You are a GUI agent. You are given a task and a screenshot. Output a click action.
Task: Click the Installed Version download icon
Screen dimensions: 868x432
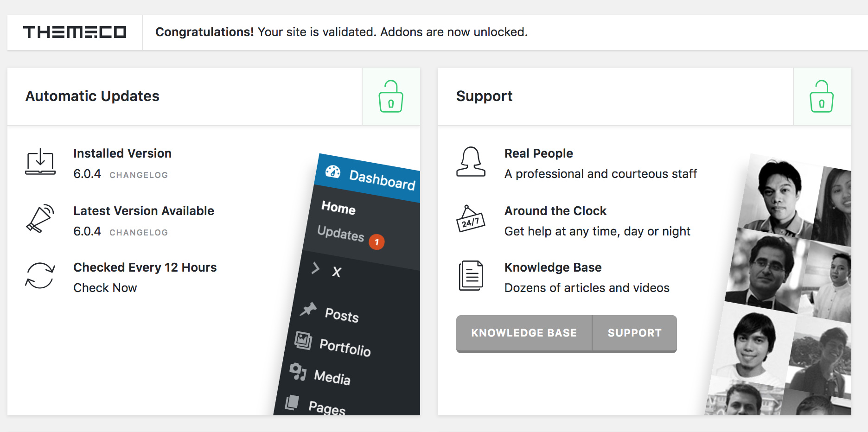coord(40,162)
